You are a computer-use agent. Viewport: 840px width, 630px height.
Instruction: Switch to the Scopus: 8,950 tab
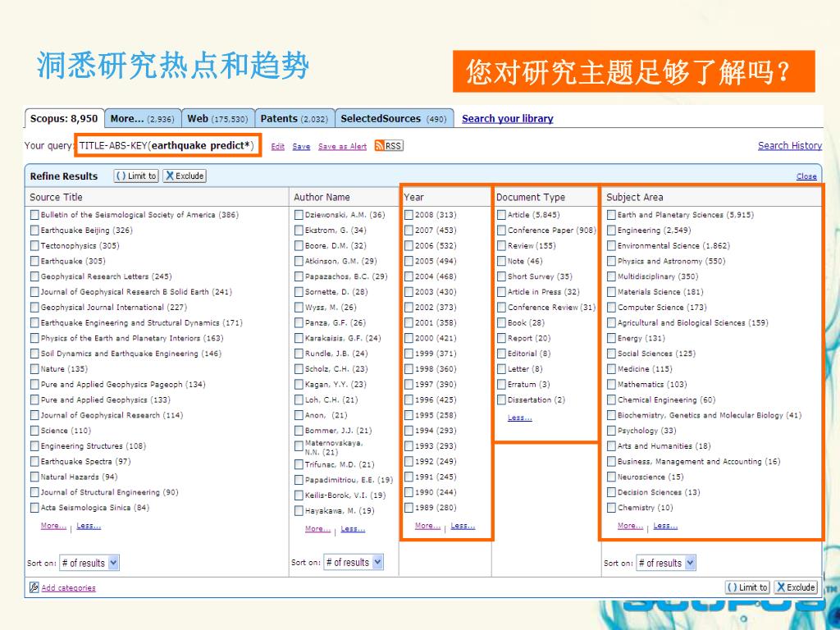(64, 118)
